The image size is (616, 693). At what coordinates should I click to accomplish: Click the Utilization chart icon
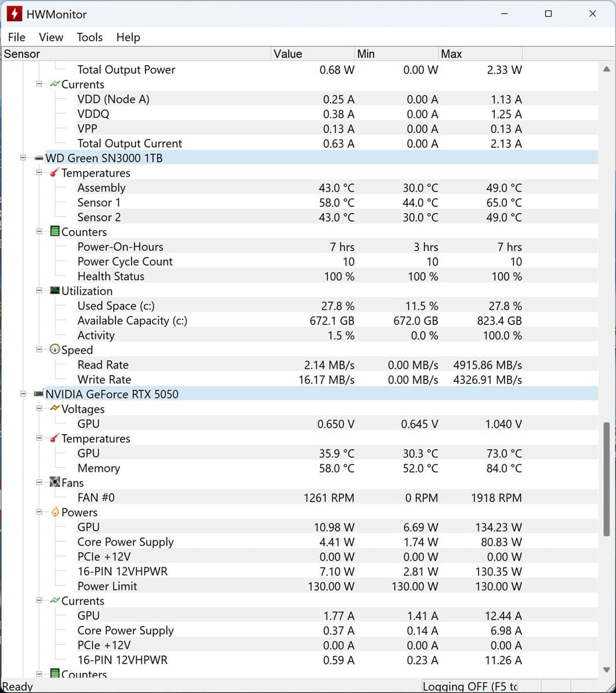[x=55, y=290]
